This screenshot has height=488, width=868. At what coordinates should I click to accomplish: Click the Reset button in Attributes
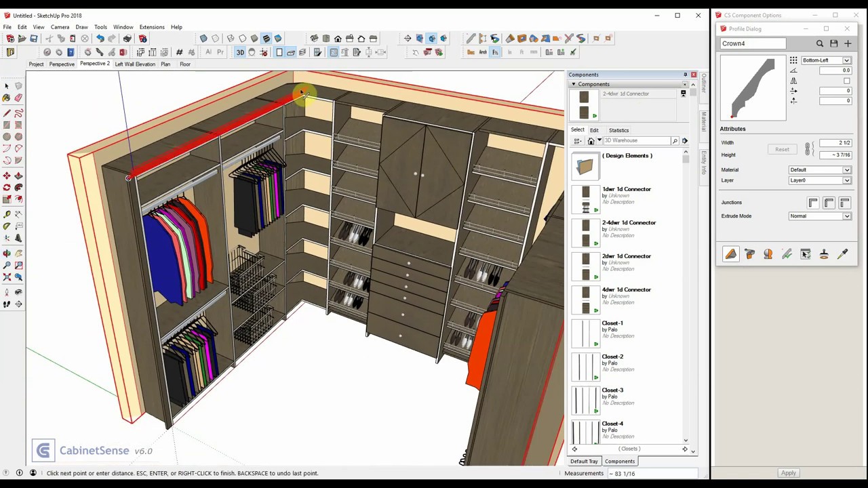782,150
